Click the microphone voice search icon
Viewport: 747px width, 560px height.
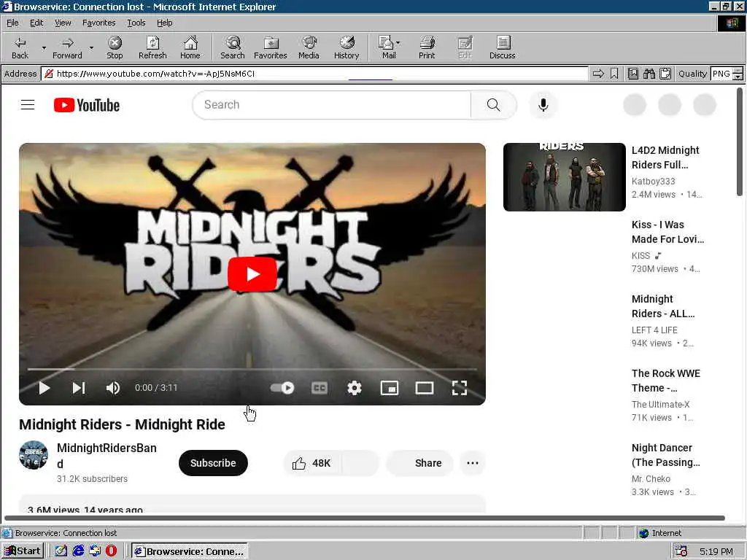[x=543, y=105]
